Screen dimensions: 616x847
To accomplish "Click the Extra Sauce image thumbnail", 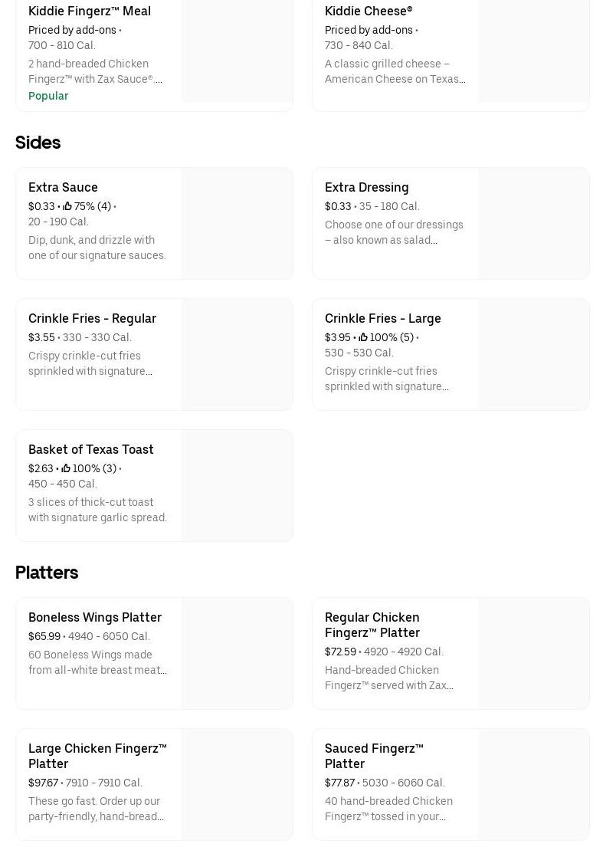I will 237,224.
